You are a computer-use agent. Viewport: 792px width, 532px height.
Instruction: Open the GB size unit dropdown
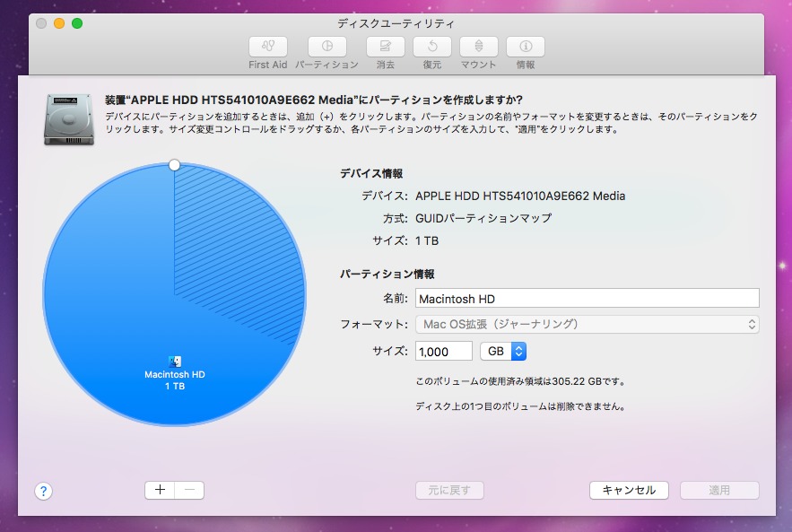tap(503, 351)
